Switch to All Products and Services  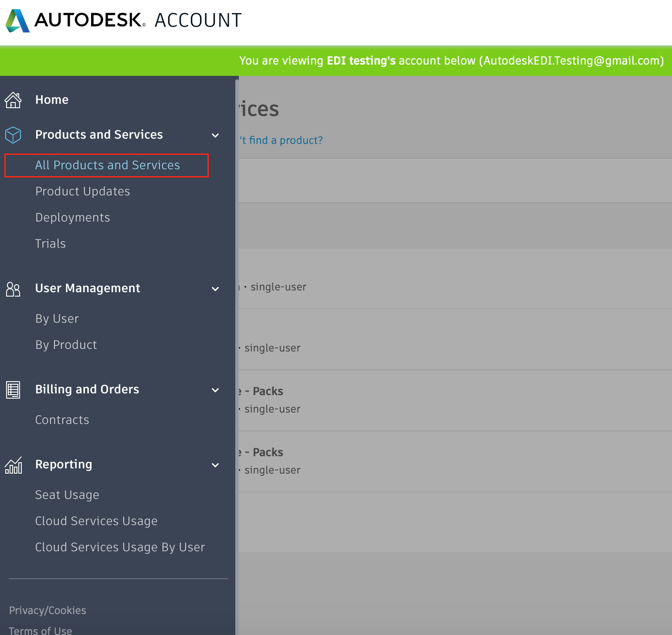click(x=107, y=165)
